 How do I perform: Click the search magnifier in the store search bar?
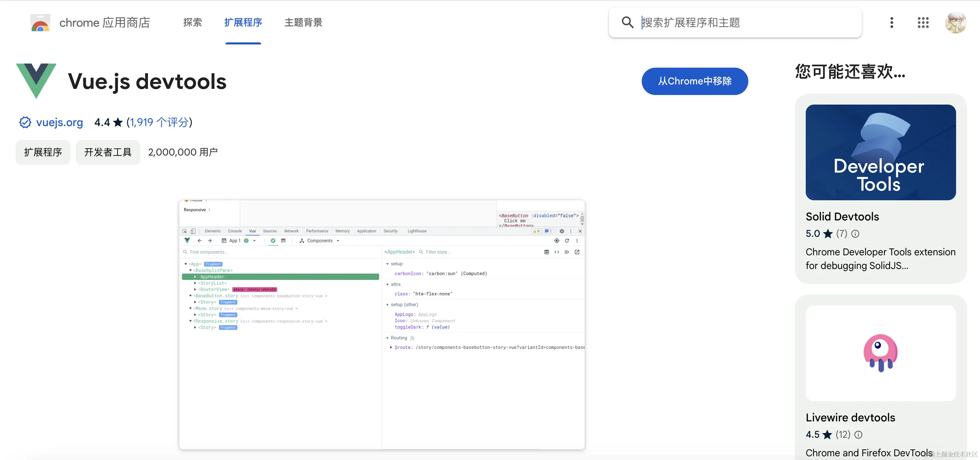tap(627, 23)
